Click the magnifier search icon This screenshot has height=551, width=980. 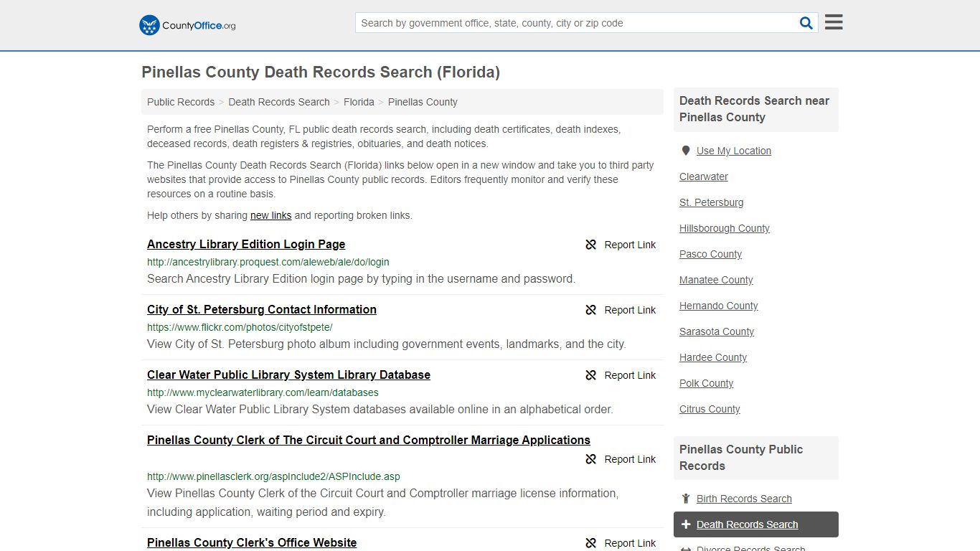[806, 23]
